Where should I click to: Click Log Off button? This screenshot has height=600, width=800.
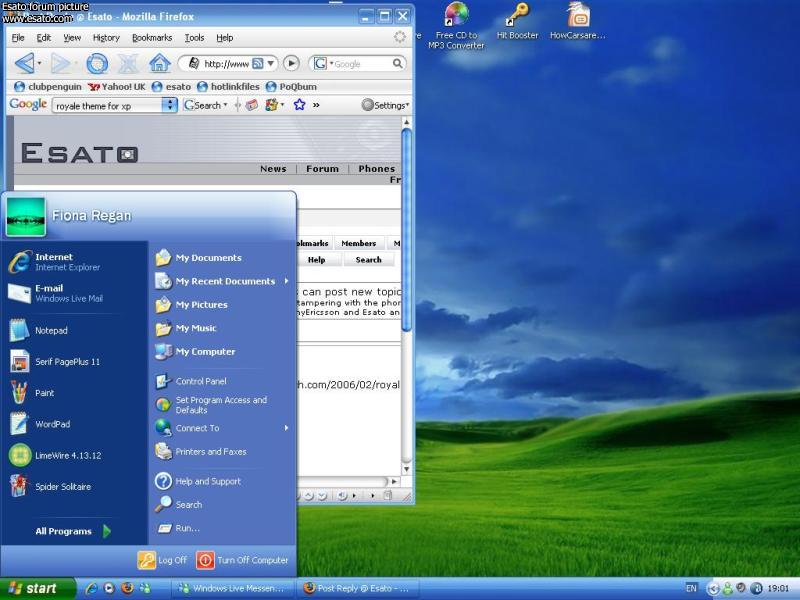[162, 560]
